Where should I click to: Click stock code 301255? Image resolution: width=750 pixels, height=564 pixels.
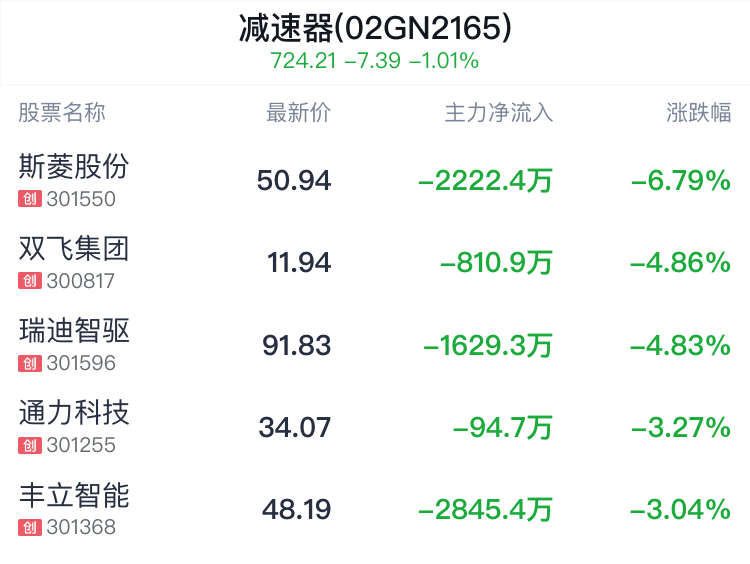point(81,445)
